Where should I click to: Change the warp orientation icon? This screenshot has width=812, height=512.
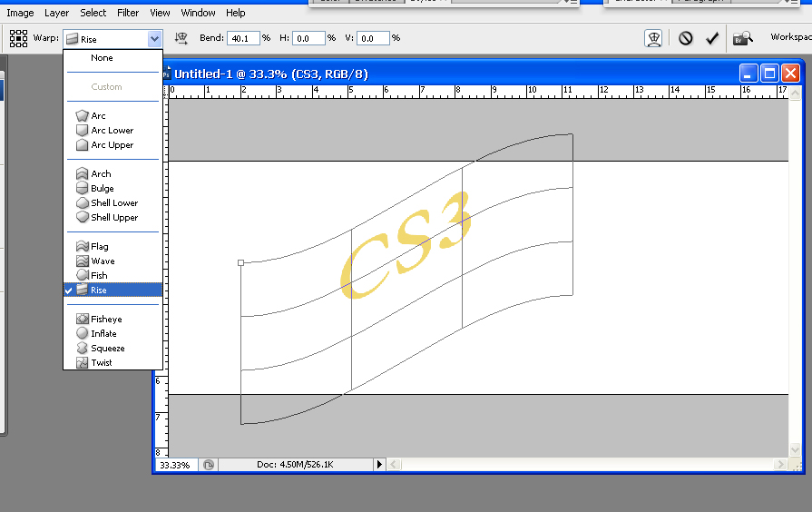[181, 38]
